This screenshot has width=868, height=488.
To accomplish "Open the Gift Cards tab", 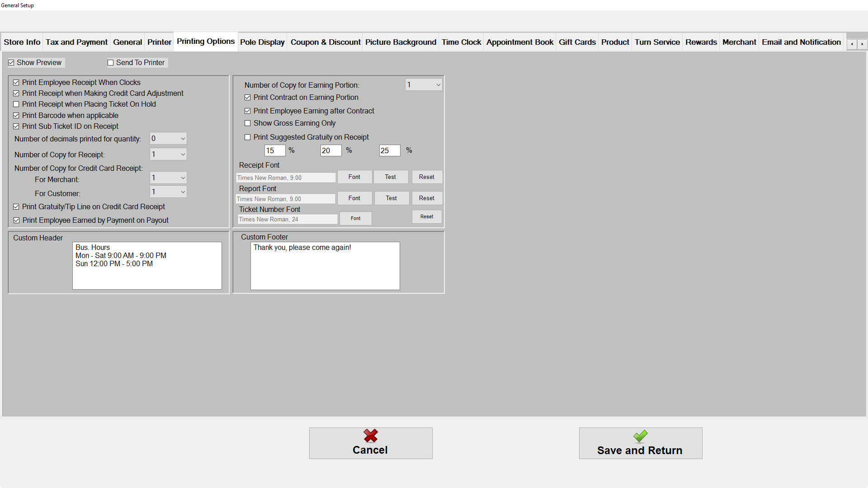I will (x=577, y=42).
